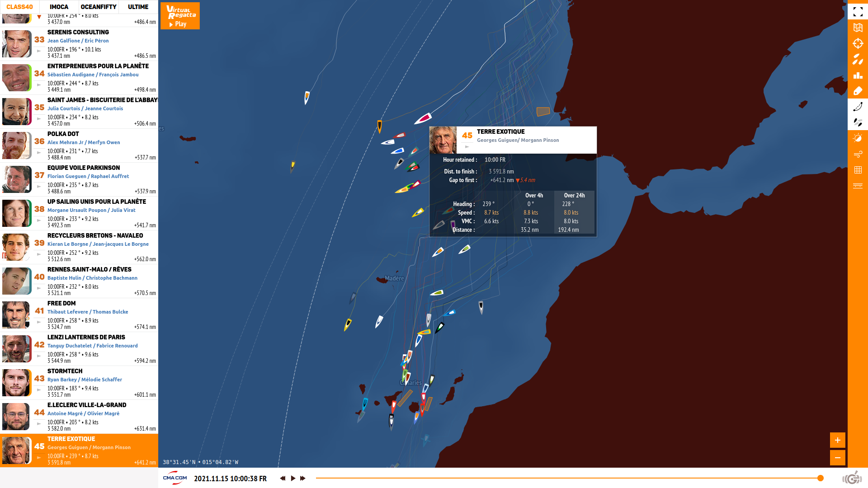Open the fleet boats icon in sidebar
Viewport: 868px width, 488px height.
click(858, 59)
